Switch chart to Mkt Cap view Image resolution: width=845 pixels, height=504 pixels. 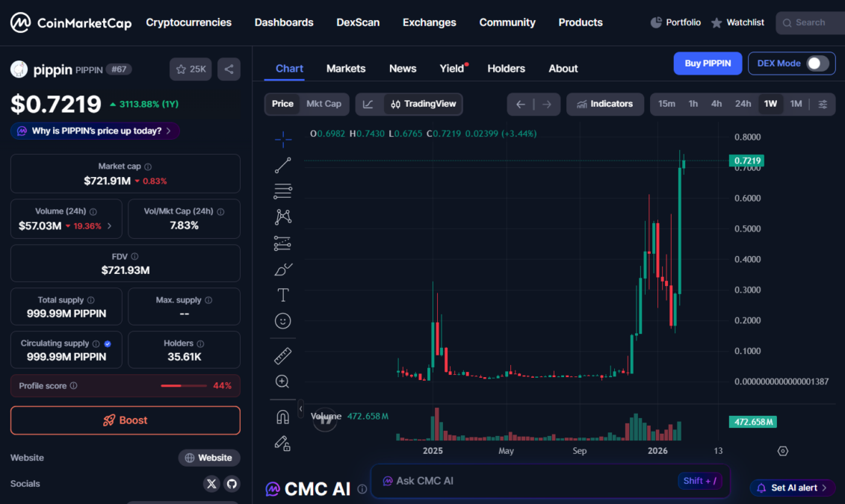coord(324,104)
